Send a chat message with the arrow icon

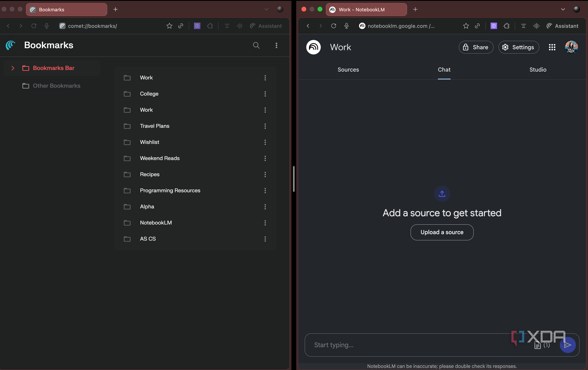pos(568,345)
